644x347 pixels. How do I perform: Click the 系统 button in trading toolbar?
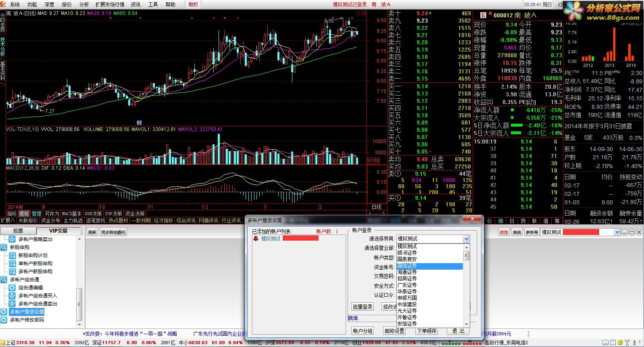click(517, 232)
